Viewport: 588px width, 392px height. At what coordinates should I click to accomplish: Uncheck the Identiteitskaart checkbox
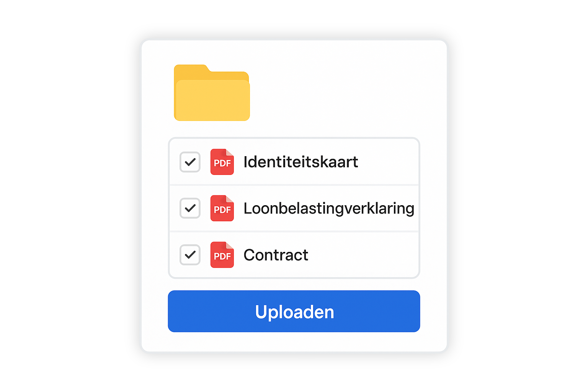[x=190, y=162]
